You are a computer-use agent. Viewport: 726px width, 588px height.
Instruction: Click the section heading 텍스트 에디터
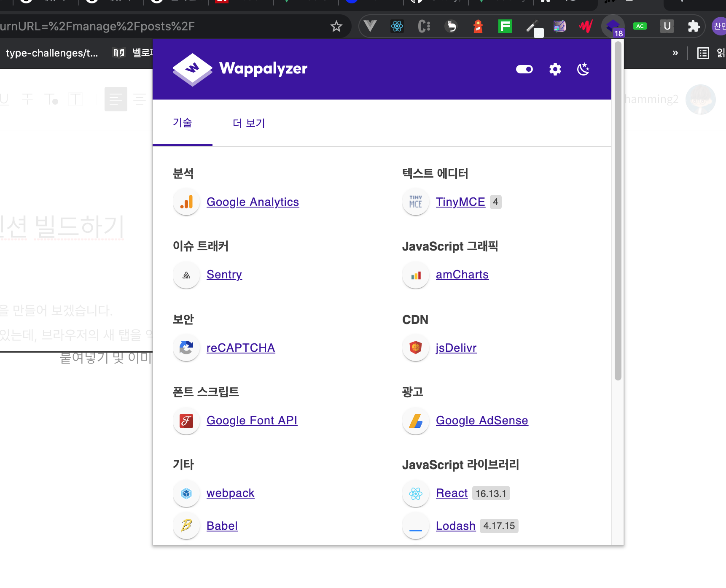[436, 173]
